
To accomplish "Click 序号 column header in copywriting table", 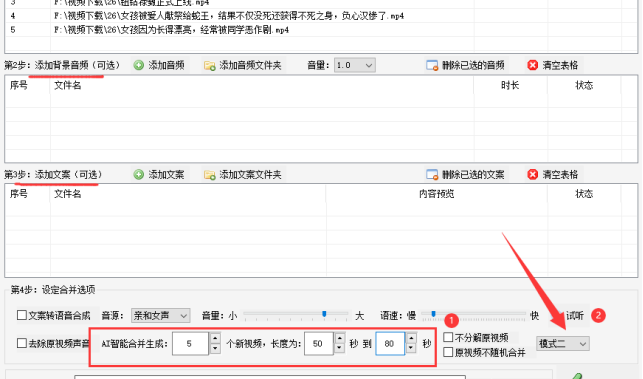I will pos(18,194).
